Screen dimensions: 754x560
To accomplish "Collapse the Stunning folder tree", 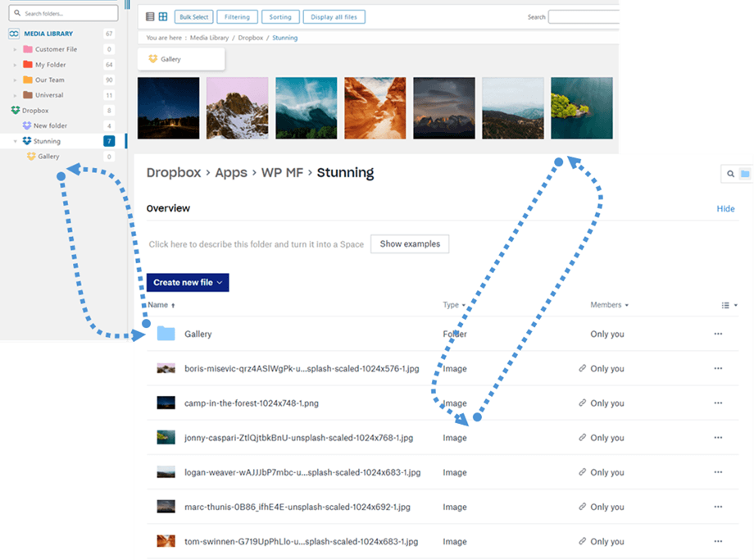I will [15, 141].
